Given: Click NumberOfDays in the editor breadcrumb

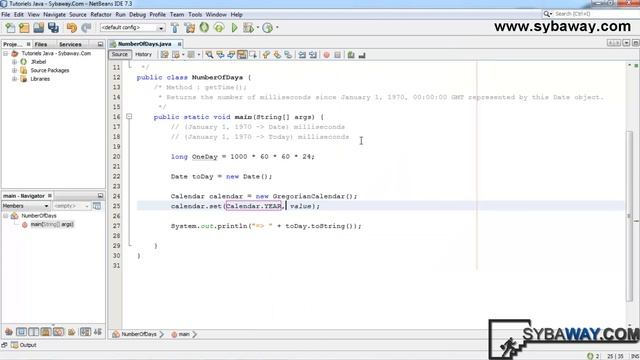Looking at the screenshot, I should coord(139,334).
